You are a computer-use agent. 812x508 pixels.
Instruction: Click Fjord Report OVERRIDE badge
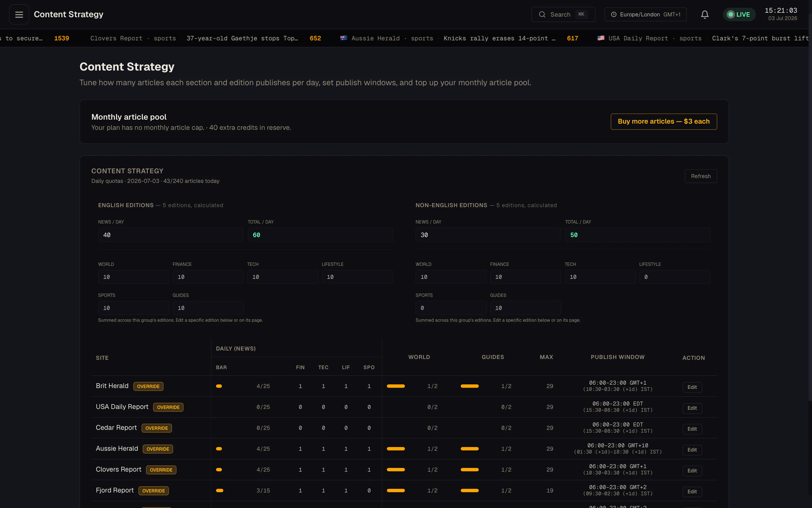pos(153,491)
